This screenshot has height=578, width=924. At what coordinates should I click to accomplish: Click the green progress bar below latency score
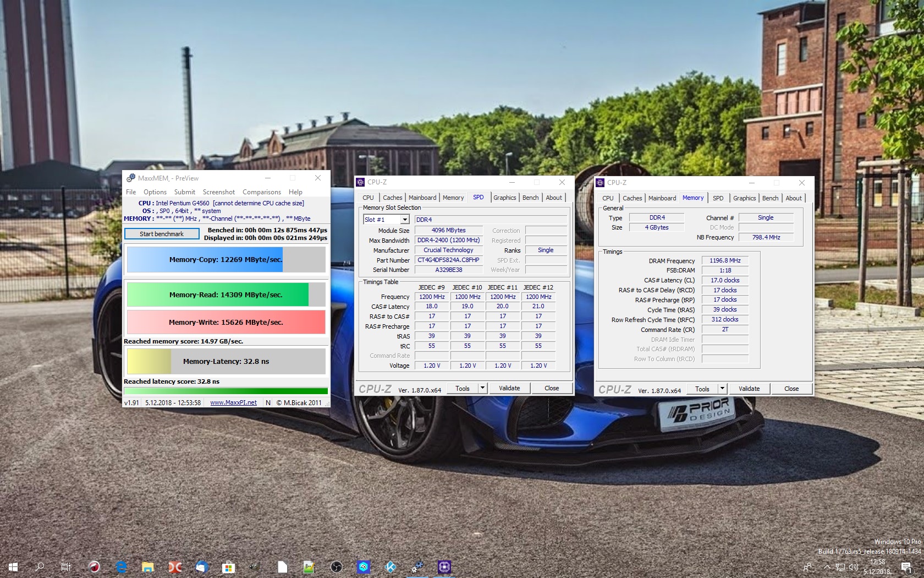pyautogui.click(x=226, y=391)
